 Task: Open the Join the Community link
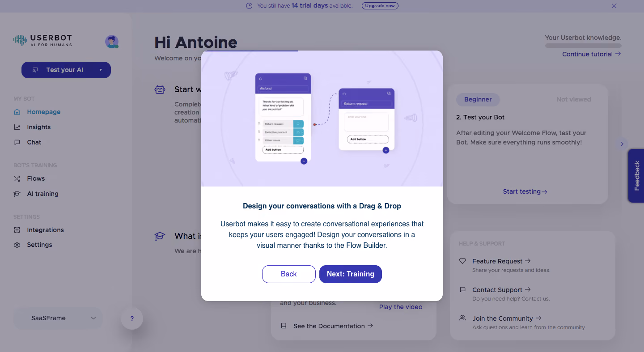[x=507, y=318]
